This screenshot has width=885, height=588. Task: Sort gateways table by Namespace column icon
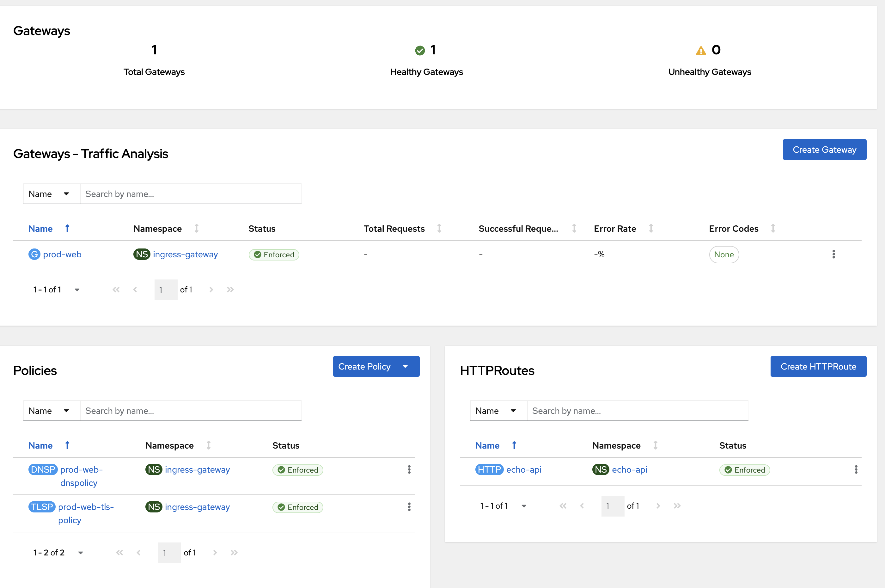coord(196,228)
